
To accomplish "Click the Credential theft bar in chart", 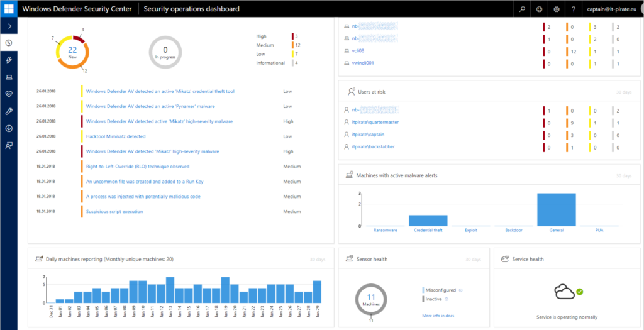I will [x=428, y=221].
